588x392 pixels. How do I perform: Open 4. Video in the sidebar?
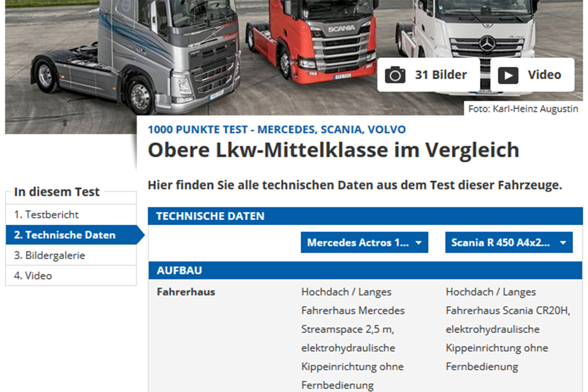click(71, 276)
